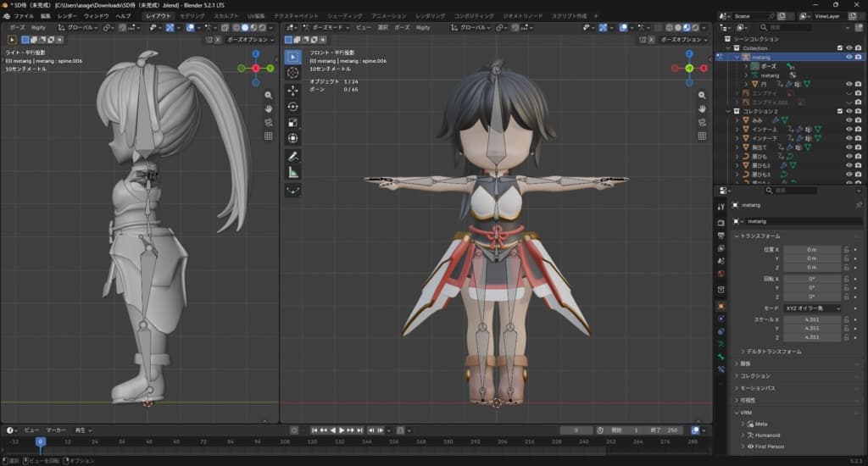Open the Object properties tab

(x=721, y=306)
